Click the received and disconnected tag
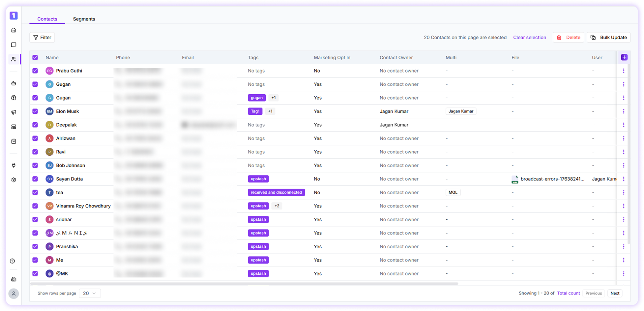The height and width of the screenshot is (311, 644). tap(276, 192)
